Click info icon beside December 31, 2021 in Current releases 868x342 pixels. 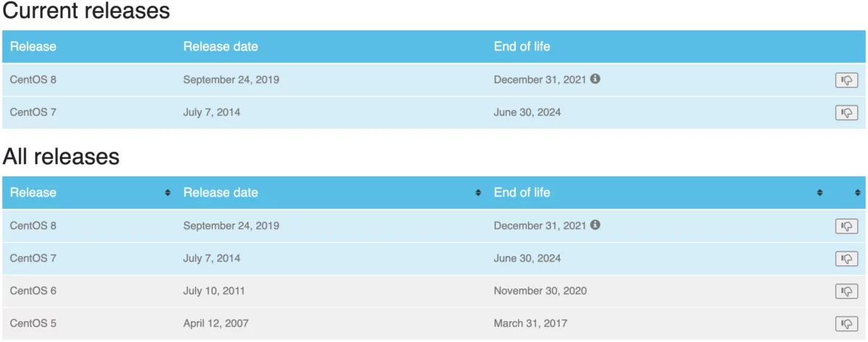click(x=595, y=79)
